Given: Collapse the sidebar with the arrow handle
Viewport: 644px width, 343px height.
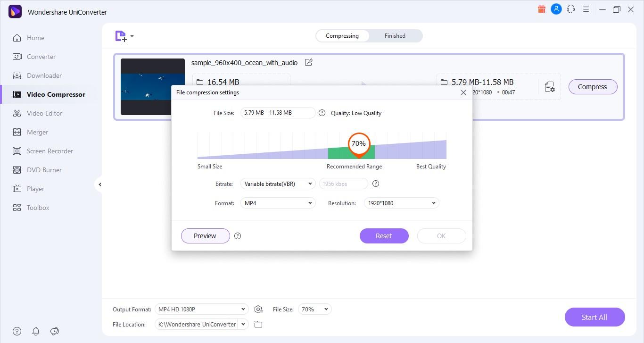Looking at the screenshot, I should [99, 184].
